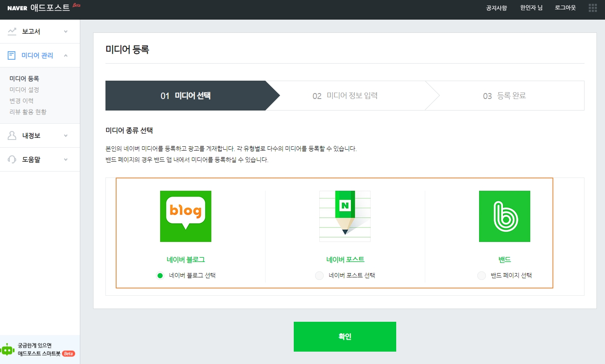Click the 미디어 관리 menu label
Screen dimensions: 605x364
37,55
